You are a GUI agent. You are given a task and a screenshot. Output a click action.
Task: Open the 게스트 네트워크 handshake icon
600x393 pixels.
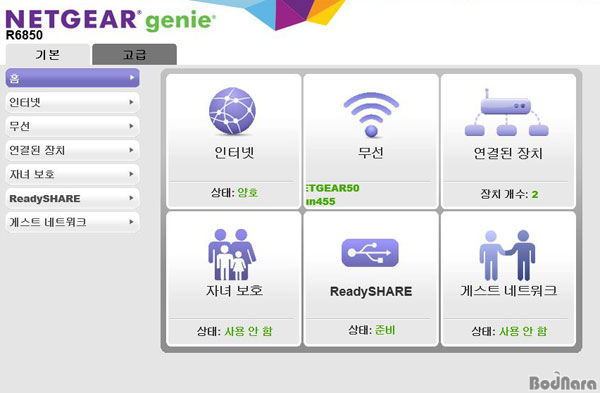507,255
